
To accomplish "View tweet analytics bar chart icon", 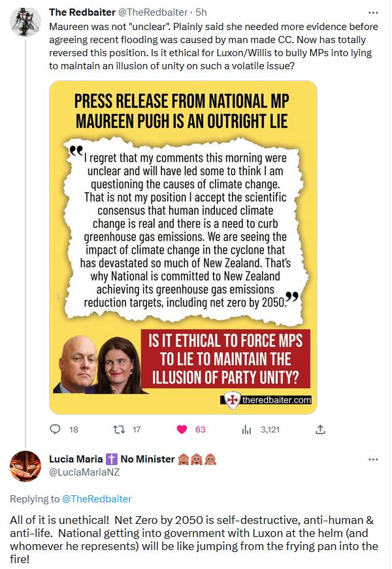I will (247, 429).
